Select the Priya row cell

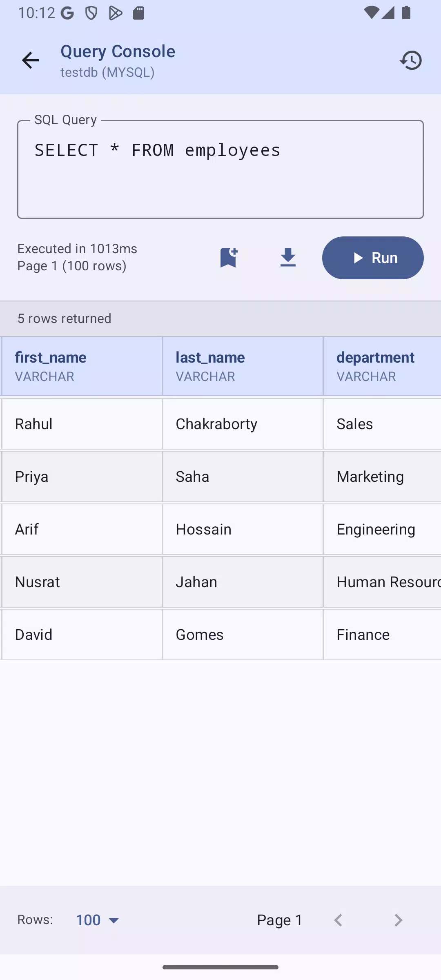coord(82,477)
